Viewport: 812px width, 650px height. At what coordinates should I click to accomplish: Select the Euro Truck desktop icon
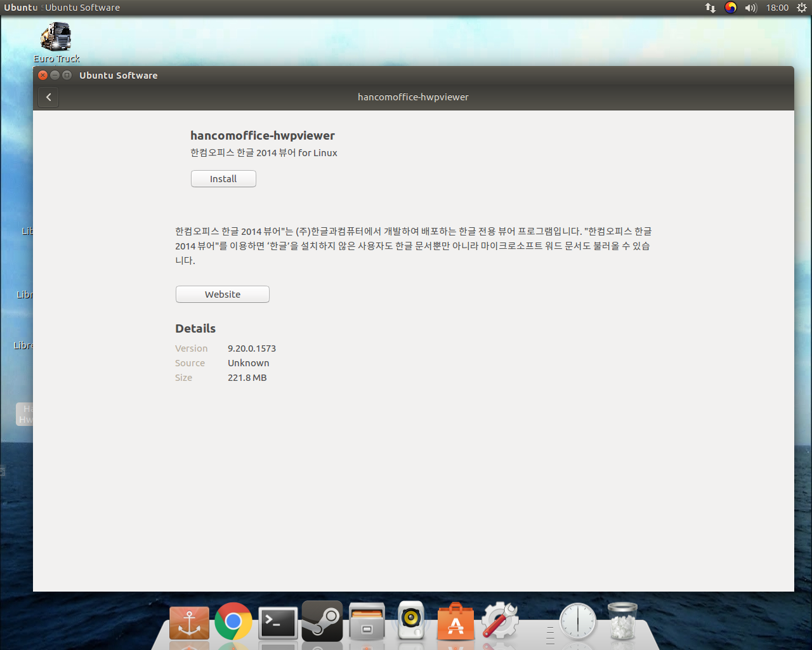tap(56, 38)
